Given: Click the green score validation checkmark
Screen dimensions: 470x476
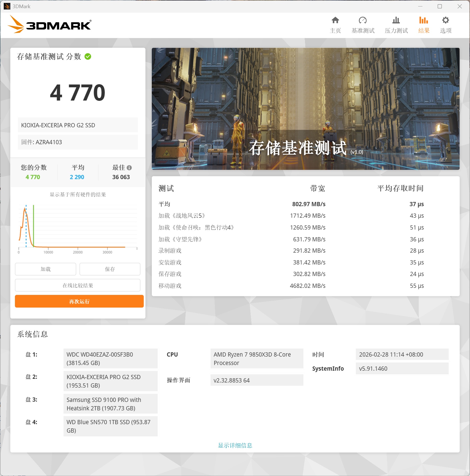Looking at the screenshot, I should [x=88, y=57].
